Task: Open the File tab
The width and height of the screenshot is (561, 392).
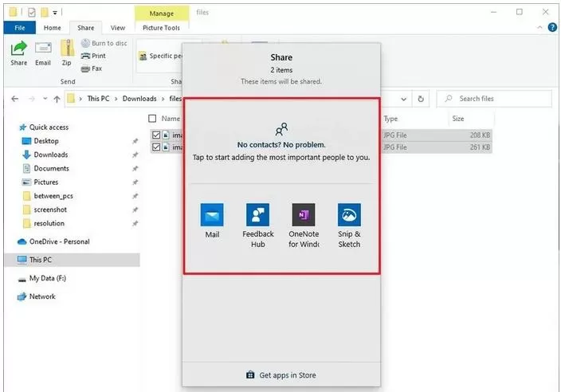Action: (x=20, y=28)
